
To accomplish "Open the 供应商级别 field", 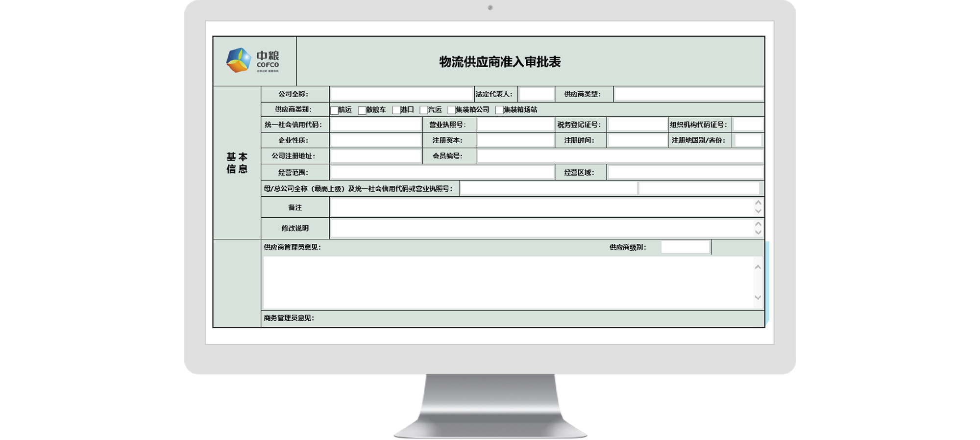I will click(x=685, y=247).
